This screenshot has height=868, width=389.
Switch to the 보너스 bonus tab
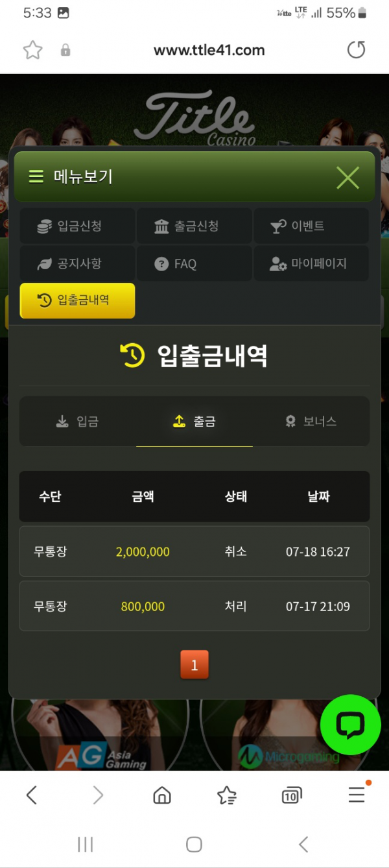[311, 422]
